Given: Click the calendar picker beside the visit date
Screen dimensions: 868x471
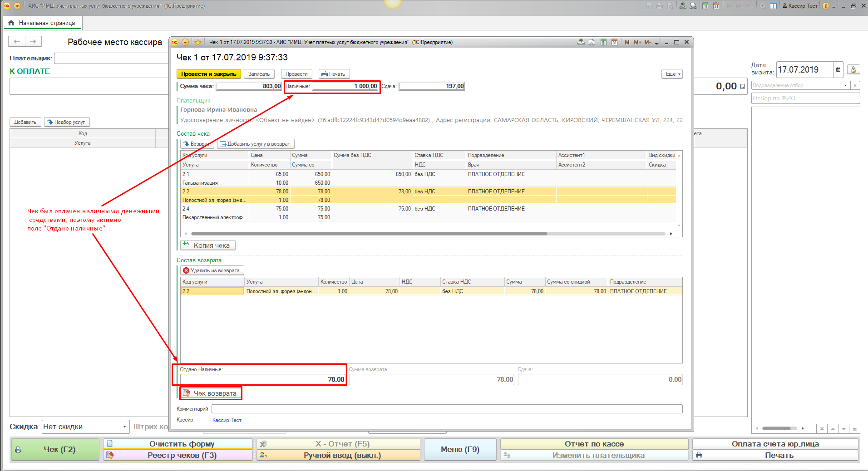Looking at the screenshot, I should (x=838, y=70).
